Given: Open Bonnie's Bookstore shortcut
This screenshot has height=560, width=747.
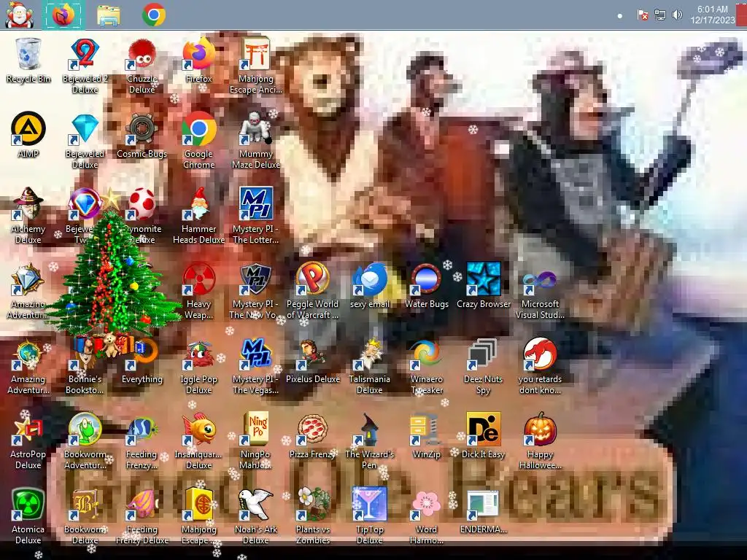Looking at the screenshot, I should [x=85, y=366].
